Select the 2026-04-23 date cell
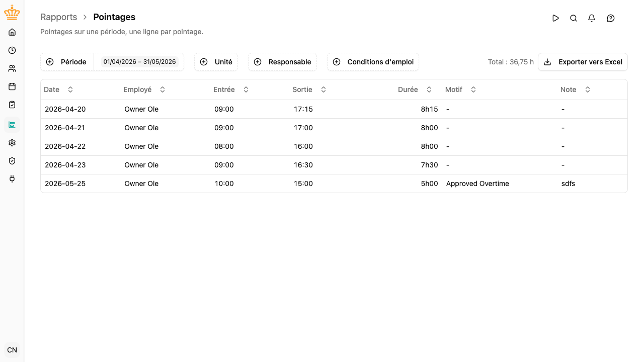 click(x=65, y=165)
